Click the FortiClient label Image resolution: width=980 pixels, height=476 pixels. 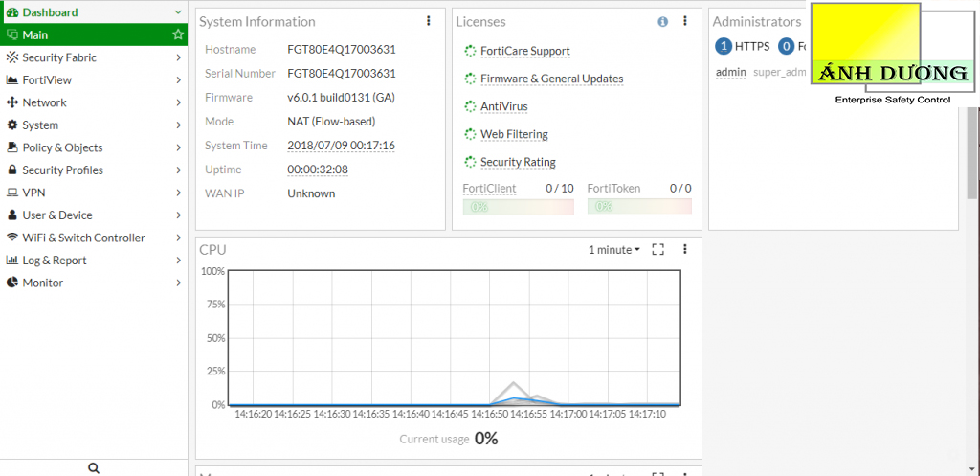click(x=489, y=189)
